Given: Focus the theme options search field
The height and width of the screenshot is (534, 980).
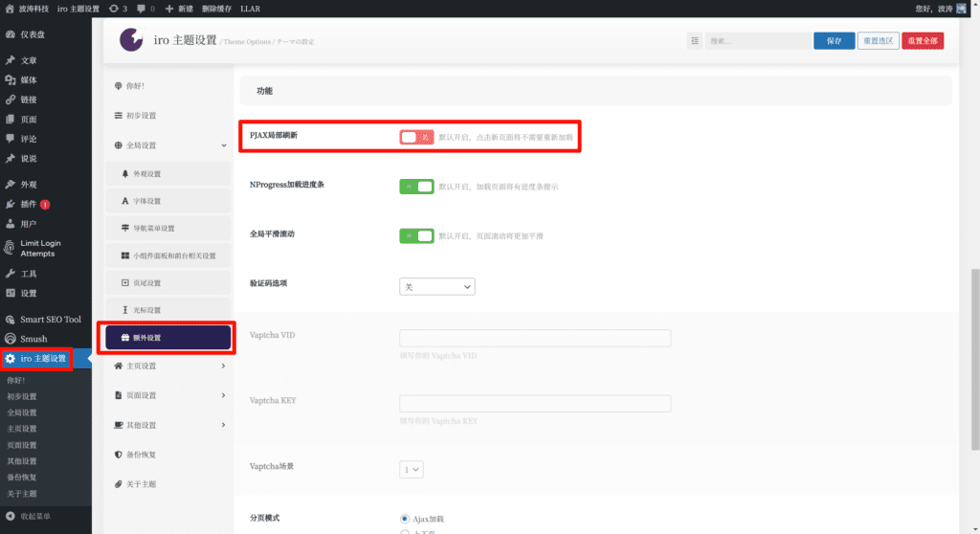Looking at the screenshot, I should (758, 40).
